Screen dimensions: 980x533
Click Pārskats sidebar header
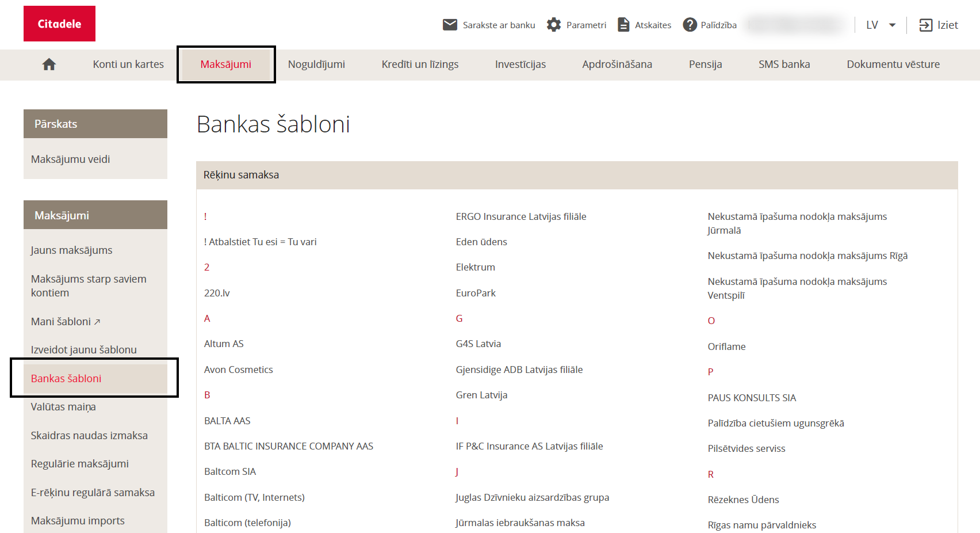click(95, 124)
